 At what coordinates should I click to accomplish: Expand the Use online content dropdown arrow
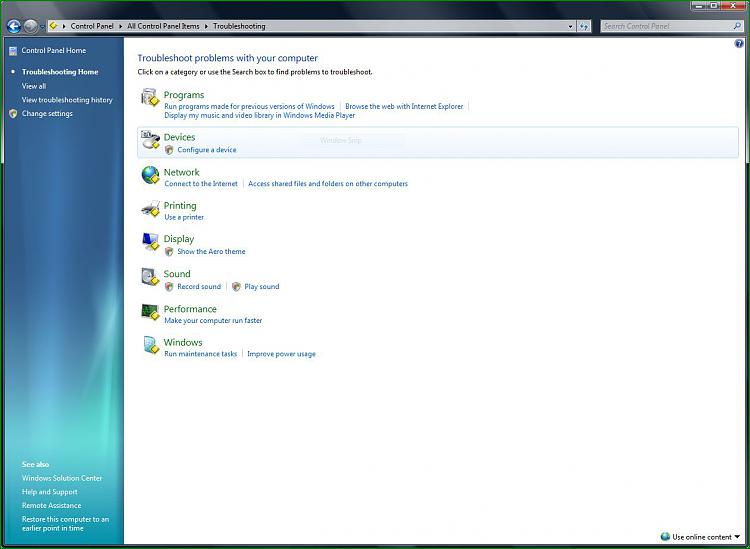pyautogui.click(x=738, y=537)
